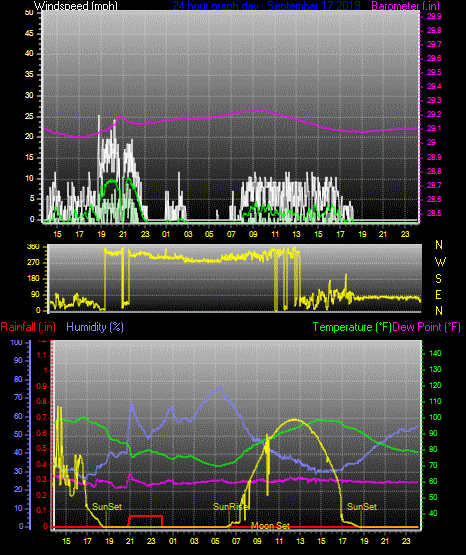
Task: Click the '01' hour label under windspeed graph
Action: [166, 234]
